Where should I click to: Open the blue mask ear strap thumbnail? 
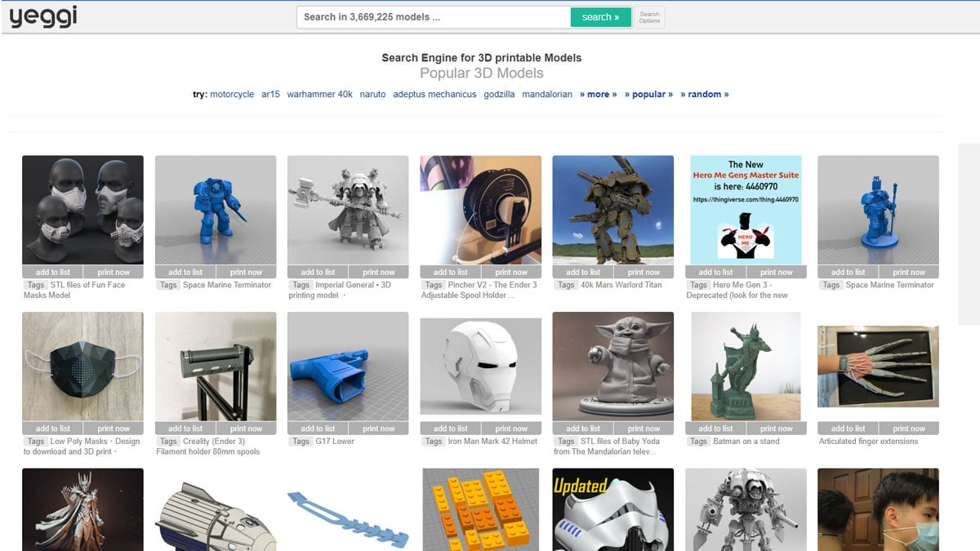coord(348,518)
